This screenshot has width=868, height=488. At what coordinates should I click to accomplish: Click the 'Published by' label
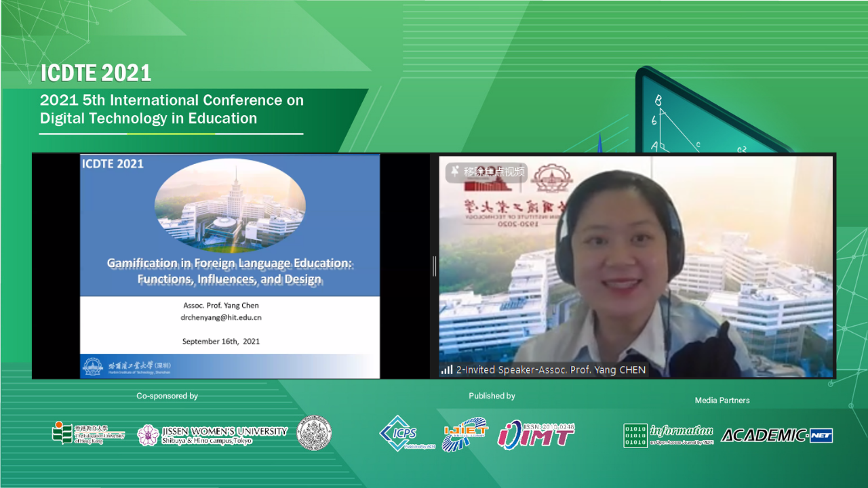492,396
